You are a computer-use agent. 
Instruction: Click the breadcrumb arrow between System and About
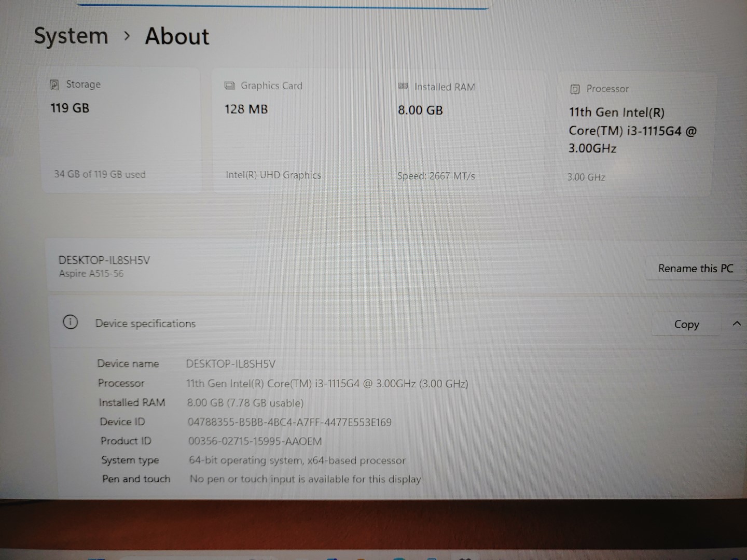point(127,36)
